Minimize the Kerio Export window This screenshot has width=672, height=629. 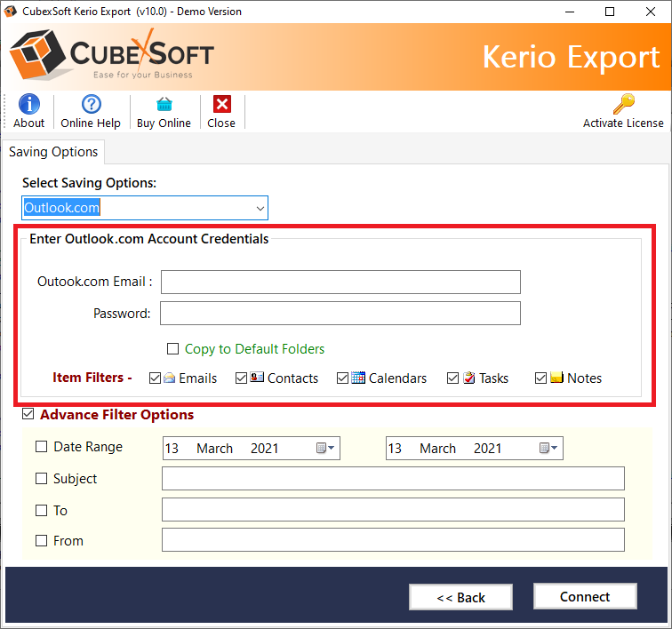(570, 12)
